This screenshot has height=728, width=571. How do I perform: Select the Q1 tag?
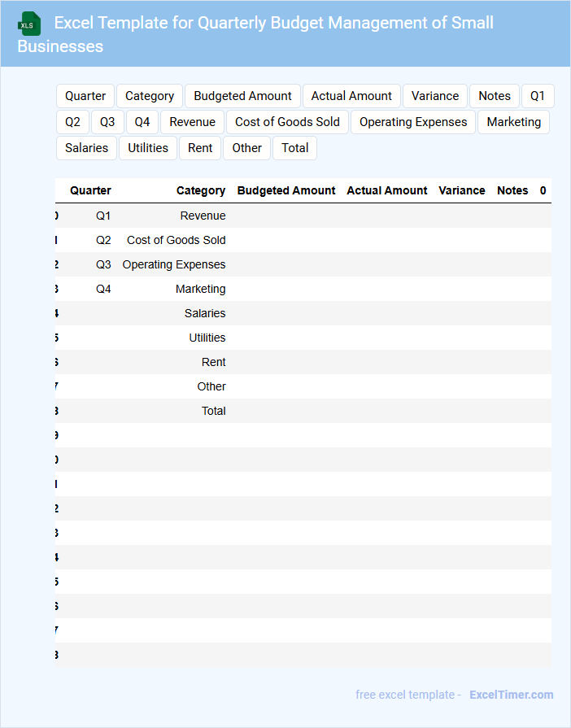538,96
